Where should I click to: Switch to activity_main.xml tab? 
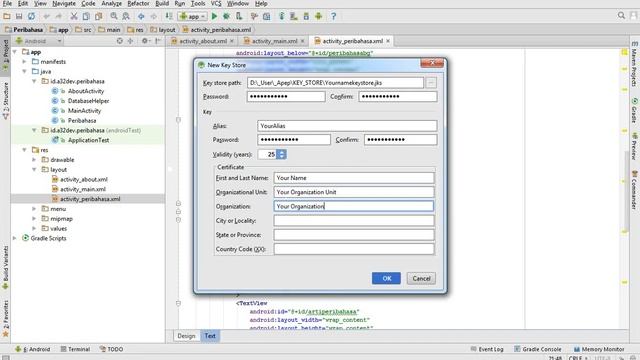pyautogui.click(x=274, y=41)
